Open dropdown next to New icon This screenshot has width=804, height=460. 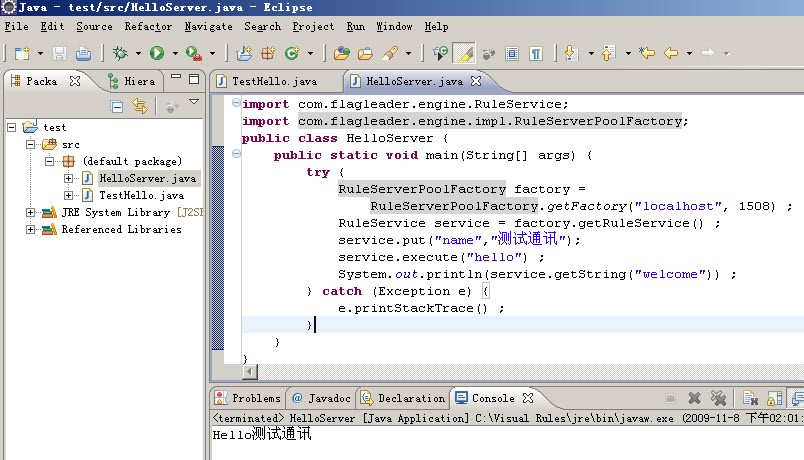click(41, 53)
